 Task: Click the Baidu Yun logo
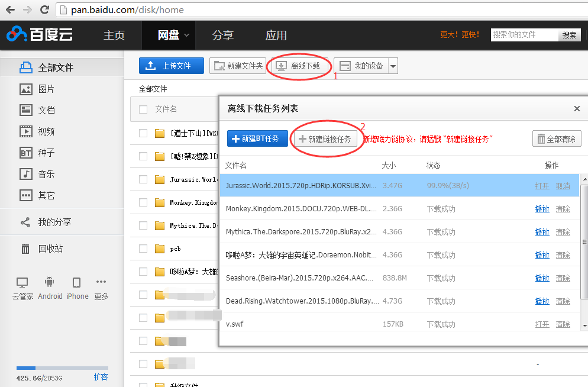(x=40, y=34)
